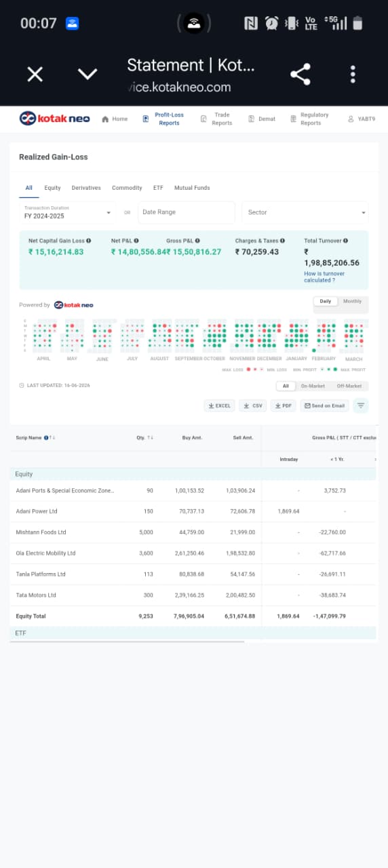
Task: Click the info icon next to Total Turnover
Action: pyautogui.click(x=346, y=241)
